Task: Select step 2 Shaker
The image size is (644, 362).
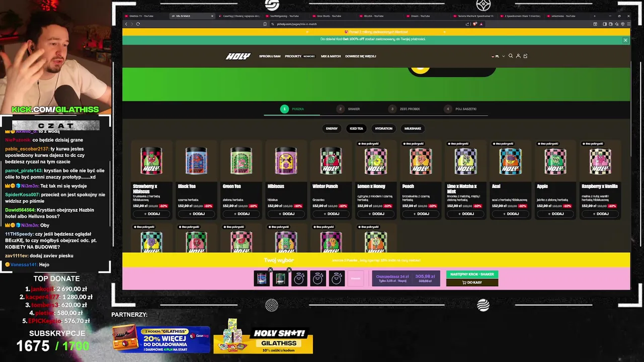Action: 349,109
